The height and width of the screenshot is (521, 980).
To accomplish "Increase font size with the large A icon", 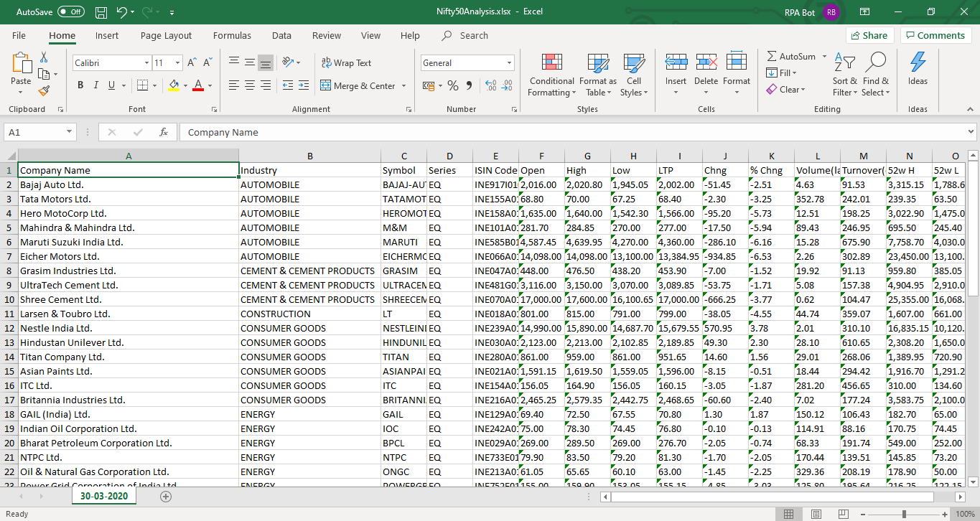I will (x=192, y=63).
